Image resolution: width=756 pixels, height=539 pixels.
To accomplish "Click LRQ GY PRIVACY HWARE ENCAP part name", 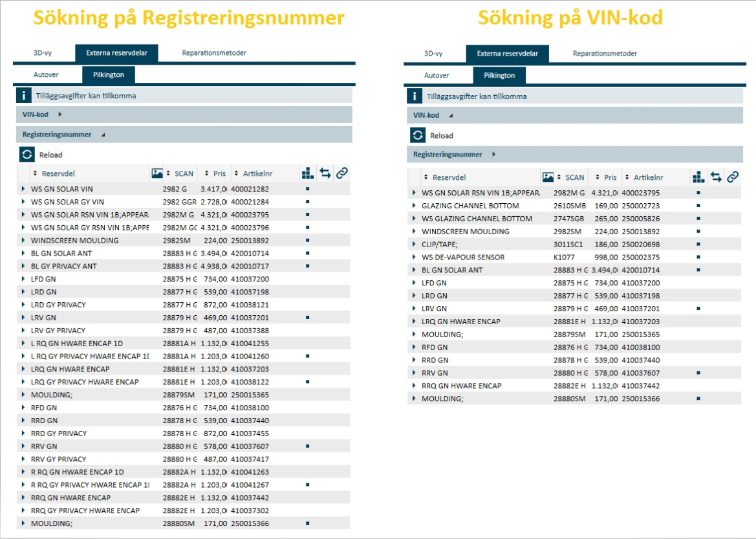I will (x=85, y=382).
